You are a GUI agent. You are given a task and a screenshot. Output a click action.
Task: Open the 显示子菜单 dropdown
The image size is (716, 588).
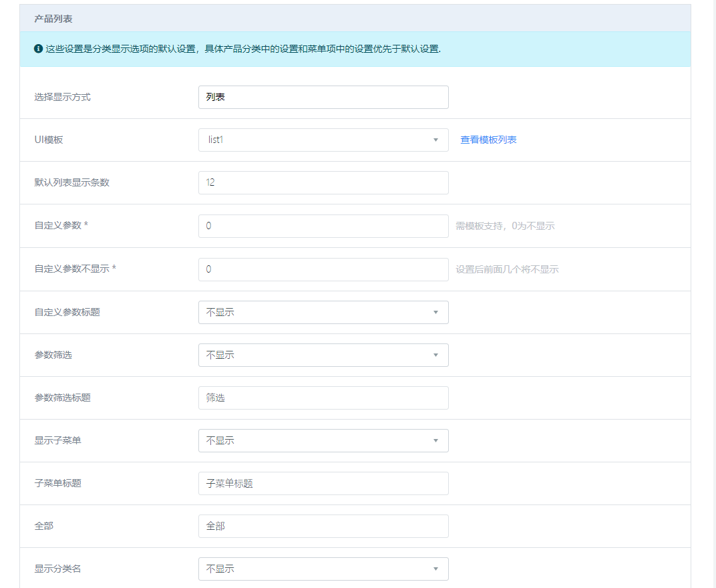pyautogui.click(x=323, y=440)
